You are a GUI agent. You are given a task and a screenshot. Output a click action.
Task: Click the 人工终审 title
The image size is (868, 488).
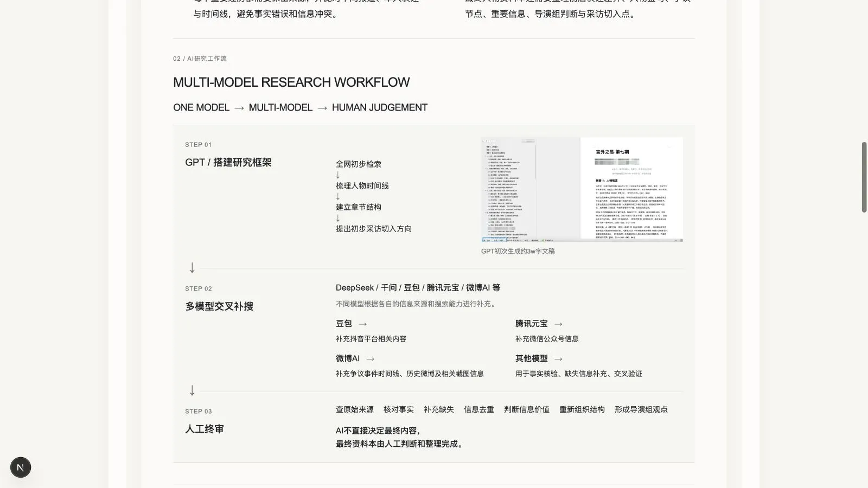tap(205, 429)
